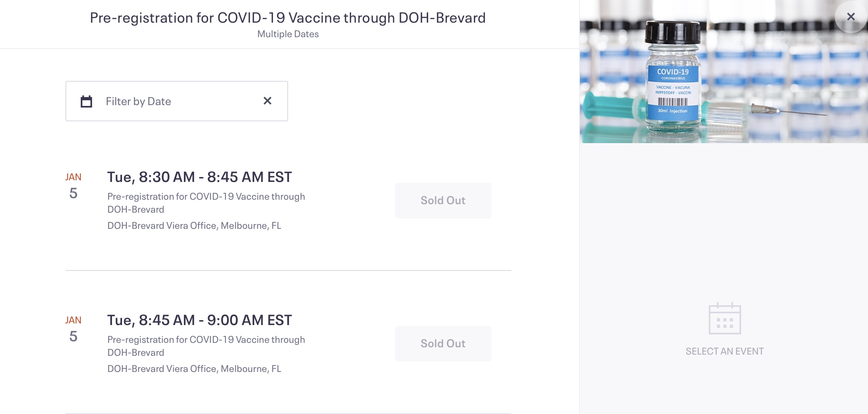Viewport: 868px width, 414px height.
Task: Clear the date filter using the X icon
Action: pos(267,101)
